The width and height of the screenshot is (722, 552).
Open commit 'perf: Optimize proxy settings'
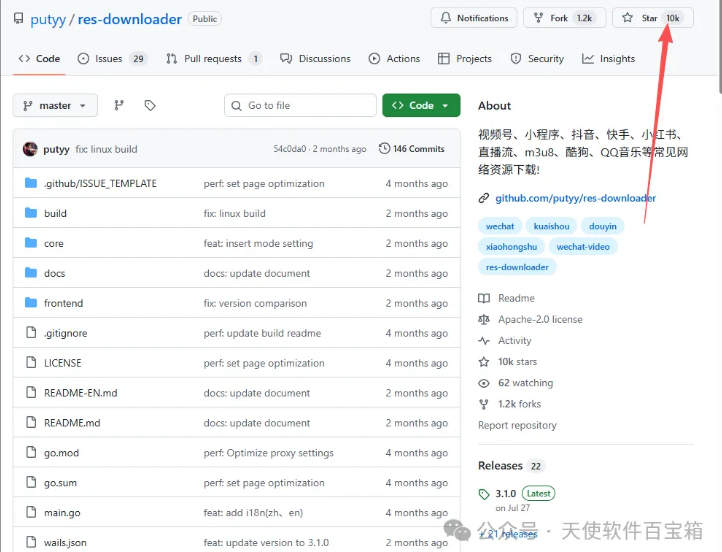[268, 453]
